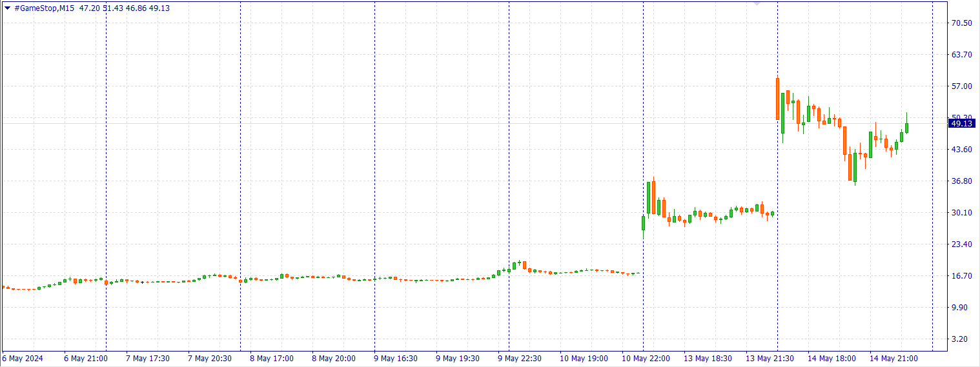Select the 9 May 22:30 time label
The width and height of the screenshot is (980, 367).
click(520, 359)
